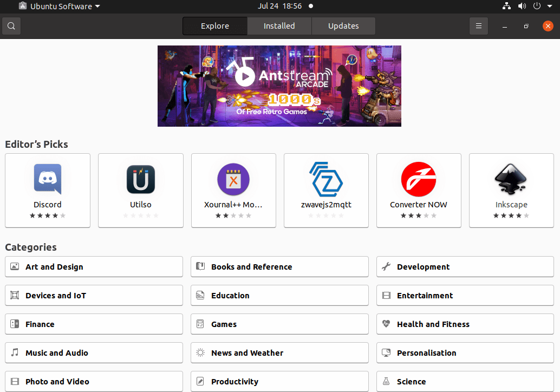Viewport: 560px width, 392px height.
Task: Click the search magnifier icon
Action: (x=11, y=25)
